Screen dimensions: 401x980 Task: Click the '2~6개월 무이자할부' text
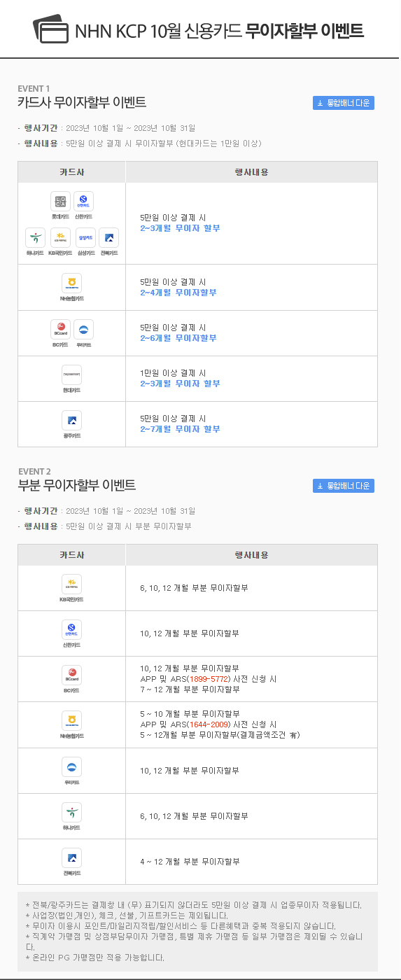178,338
